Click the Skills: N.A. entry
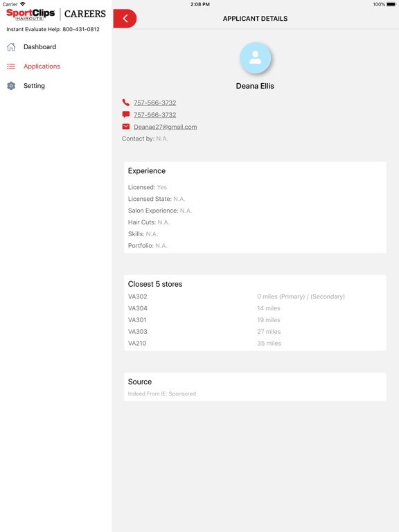Screen dimensions: 399x532 click(143, 233)
